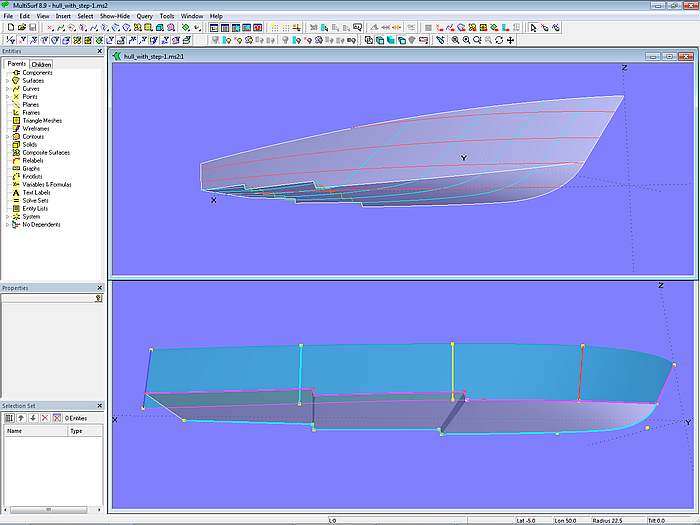Click move-up arrow in Selection Set
Screen dimensions: 700x525
click(x=20, y=417)
